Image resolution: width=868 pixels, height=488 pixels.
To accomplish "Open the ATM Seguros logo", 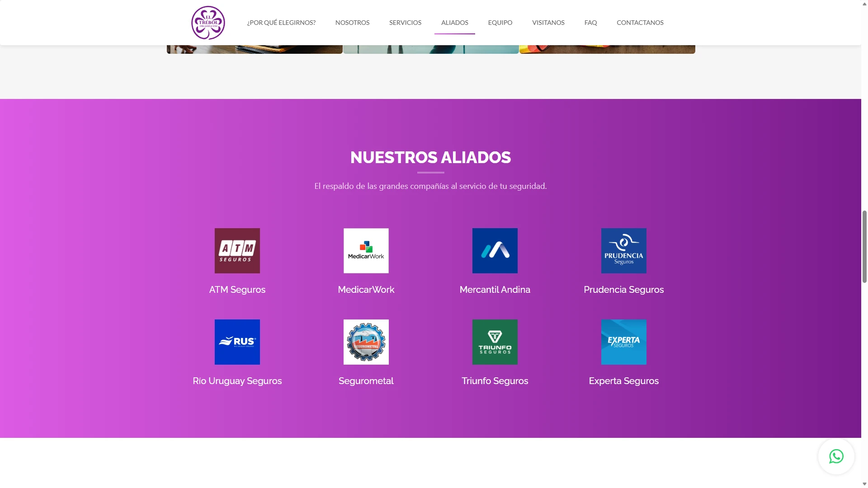I will click(x=237, y=251).
